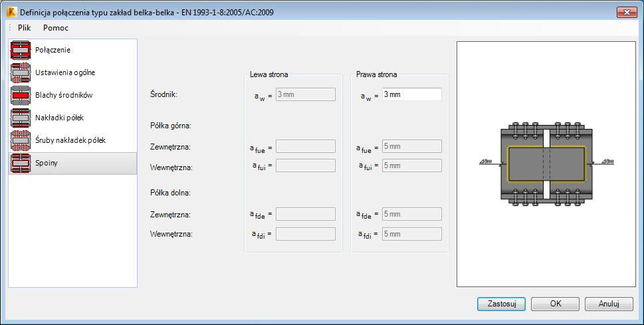This screenshot has width=644, height=325.
Task: Open the Pomoc menu
Action: 55,28
